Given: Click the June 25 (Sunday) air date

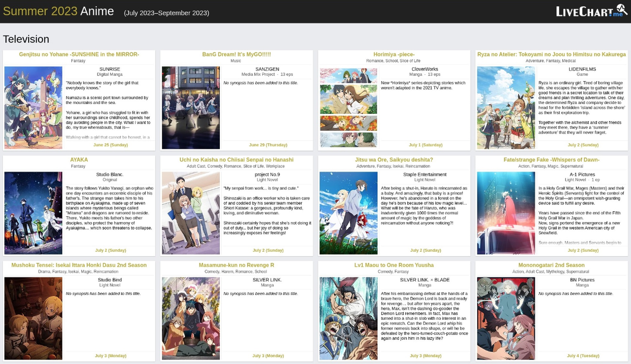Looking at the screenshot, I should 110,145.
